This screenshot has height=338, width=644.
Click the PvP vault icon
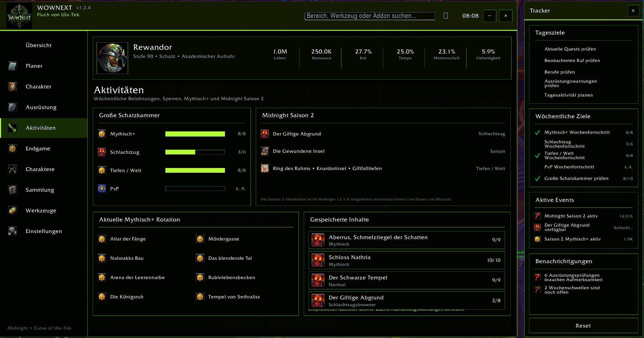pos(102,189)
